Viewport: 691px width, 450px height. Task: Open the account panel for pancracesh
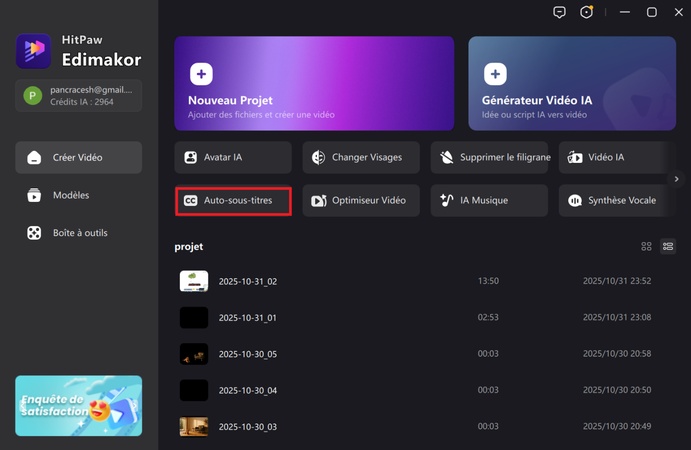78,95
